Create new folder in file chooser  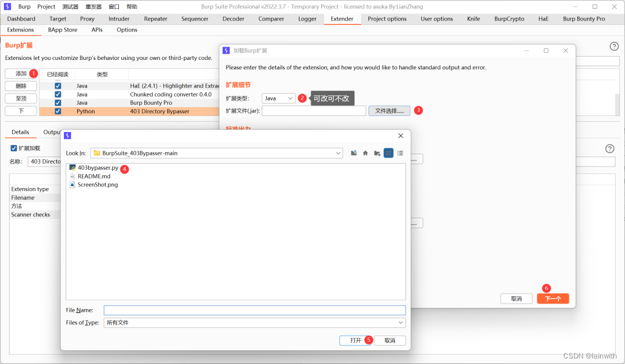click(x=377, y=153)
